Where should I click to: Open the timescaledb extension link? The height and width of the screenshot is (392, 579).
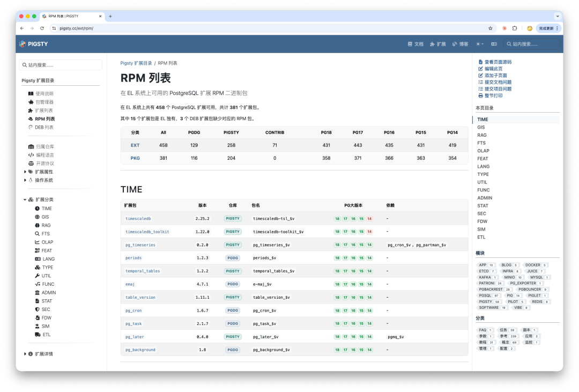(x=138, y=219)
